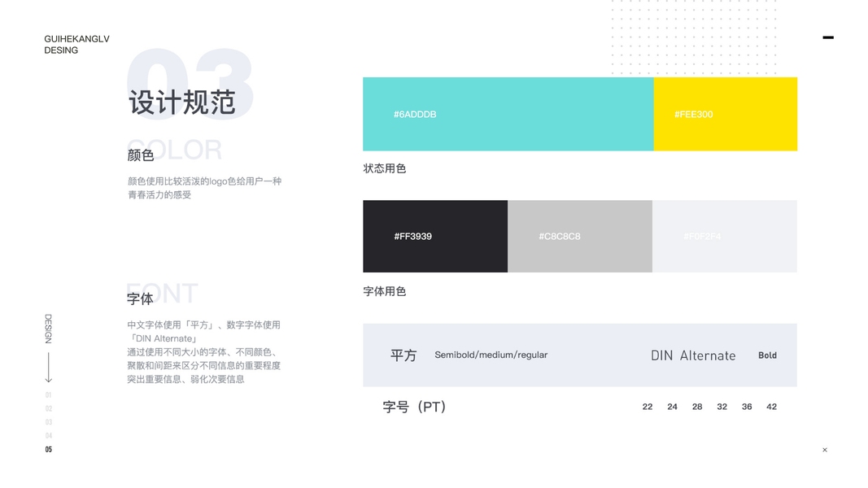Click the Bold weight label

[x=767, y=355]
